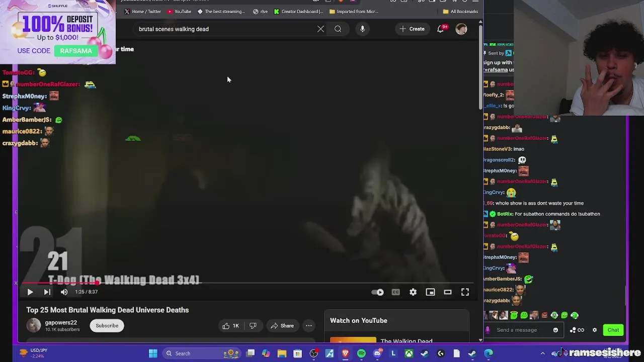
Task: Start voice search with microphone
Action: coord(362,29)
